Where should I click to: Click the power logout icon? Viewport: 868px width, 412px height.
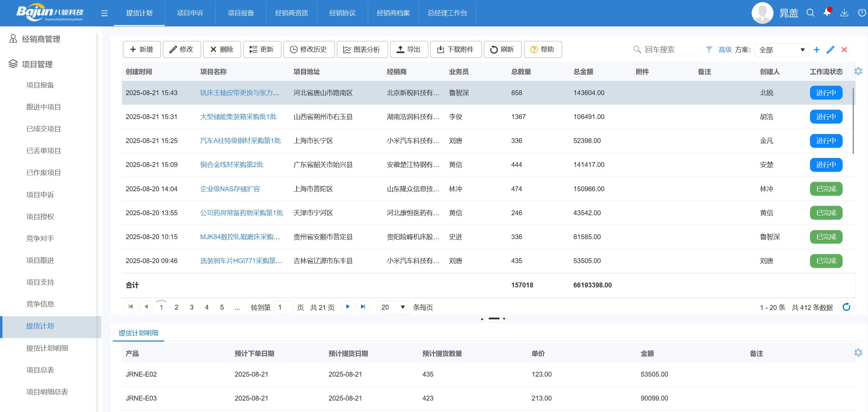click(x=861, y=13)
